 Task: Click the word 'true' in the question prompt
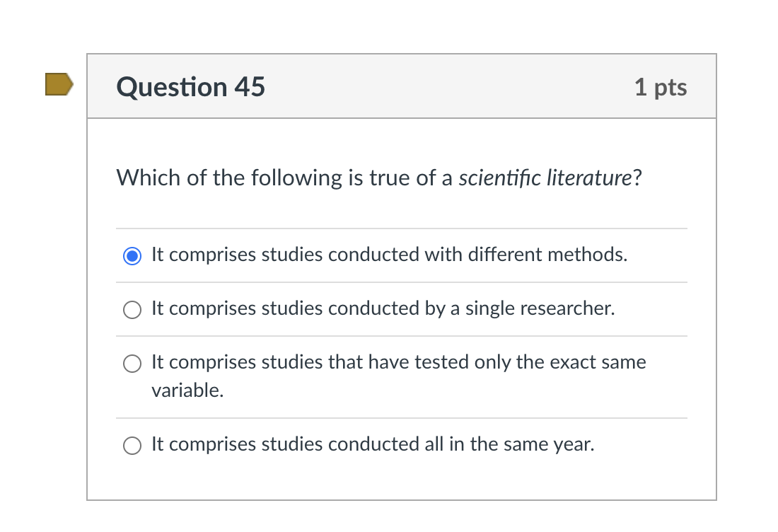click(x=390, y=178)
